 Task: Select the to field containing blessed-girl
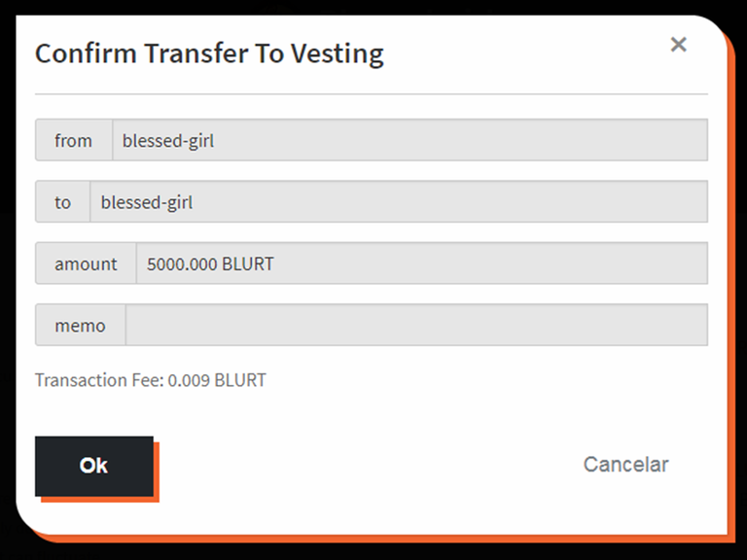(x=399, y=201)
